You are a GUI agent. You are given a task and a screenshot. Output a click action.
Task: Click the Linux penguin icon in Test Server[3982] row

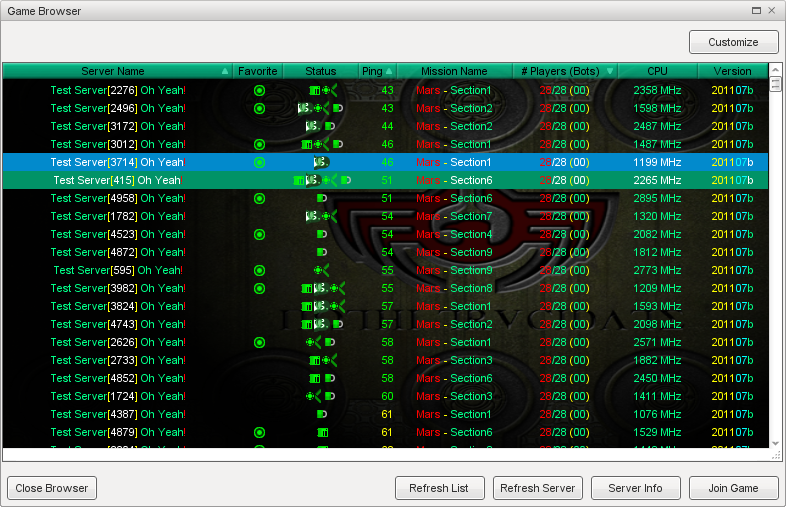[x=321, y=289]
